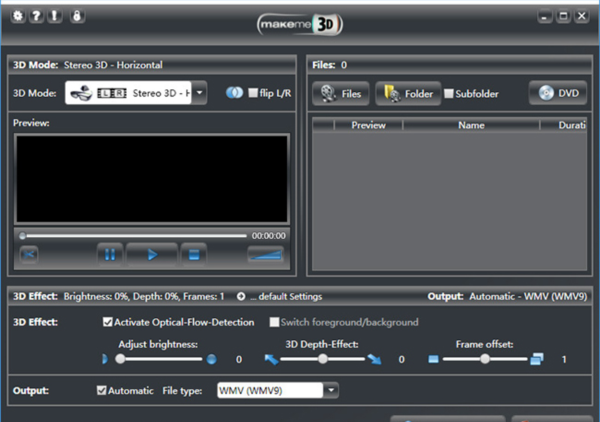
Task: Stop the preview playback
Action: click(194, 254)
